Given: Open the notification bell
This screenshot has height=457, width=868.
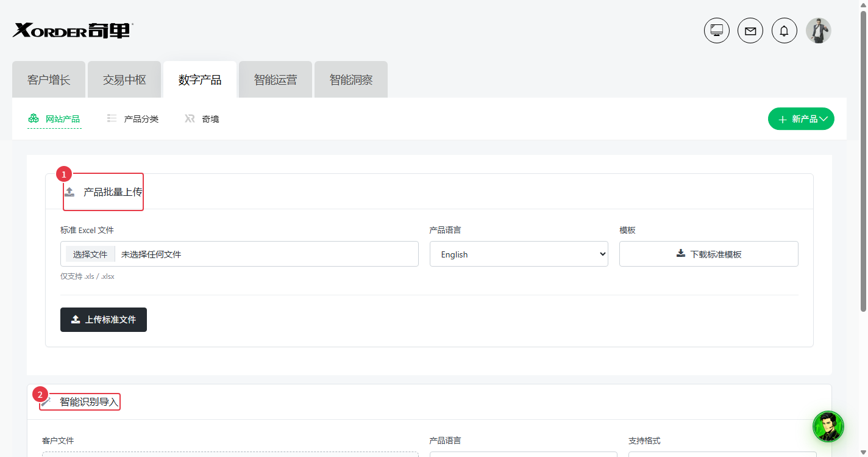Looking at the screenshot, I should click(x=784, y=31).
